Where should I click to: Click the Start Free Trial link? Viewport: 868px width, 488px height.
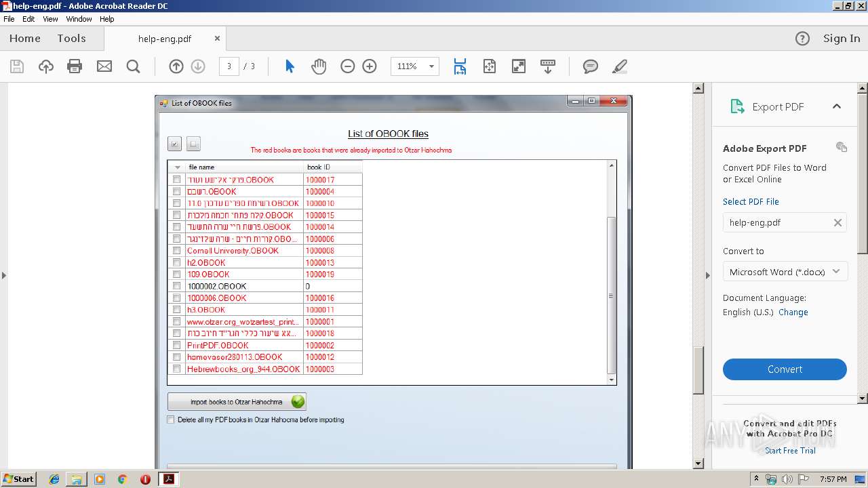coord(791,451)
